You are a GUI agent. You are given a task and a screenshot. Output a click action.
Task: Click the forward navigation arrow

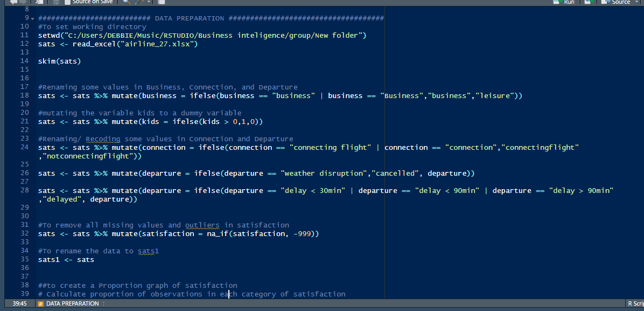pyautogui.click(x=23, y=2)
